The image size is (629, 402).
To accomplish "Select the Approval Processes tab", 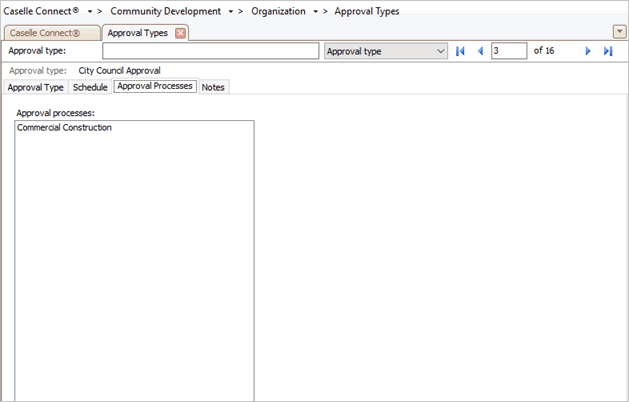I will 154,87.
